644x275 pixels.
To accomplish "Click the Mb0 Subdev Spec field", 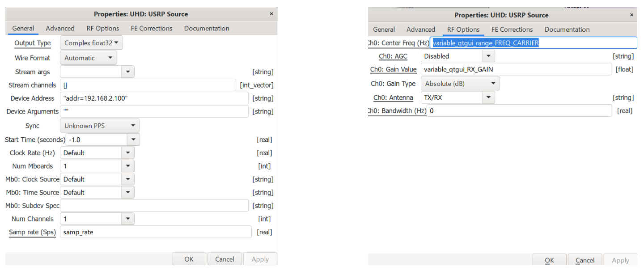I will point(154,205).
